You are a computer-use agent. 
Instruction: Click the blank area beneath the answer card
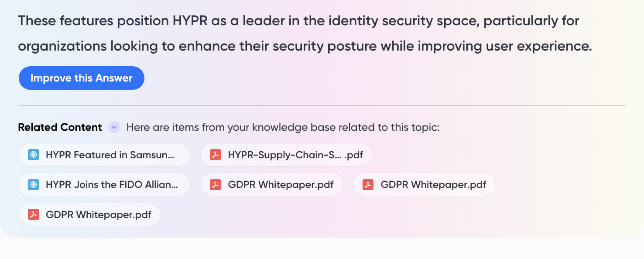[x=322, y=249]
